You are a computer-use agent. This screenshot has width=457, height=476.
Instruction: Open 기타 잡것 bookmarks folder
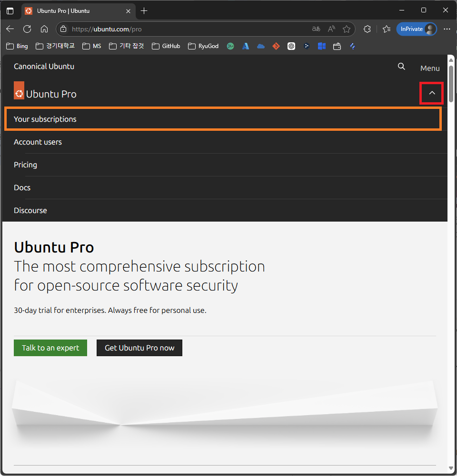[127, 46]
